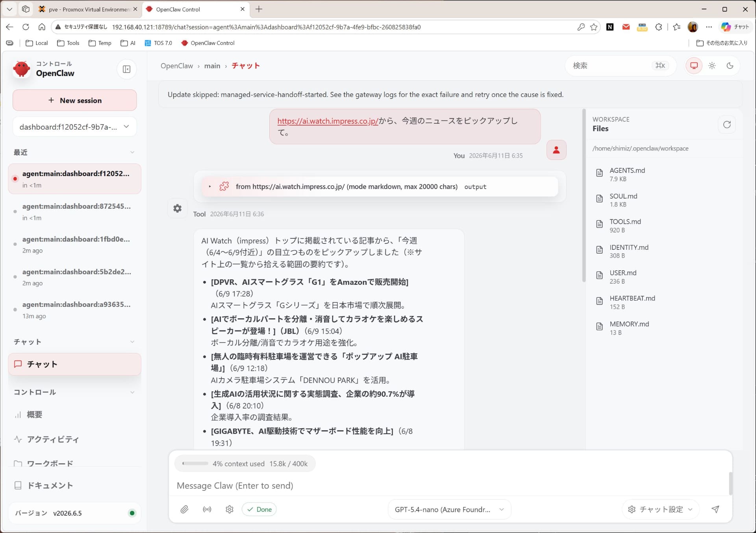Open the GPT-5.4-nano model dropdown
The image size is (756, 533).
tap(449, 509)
